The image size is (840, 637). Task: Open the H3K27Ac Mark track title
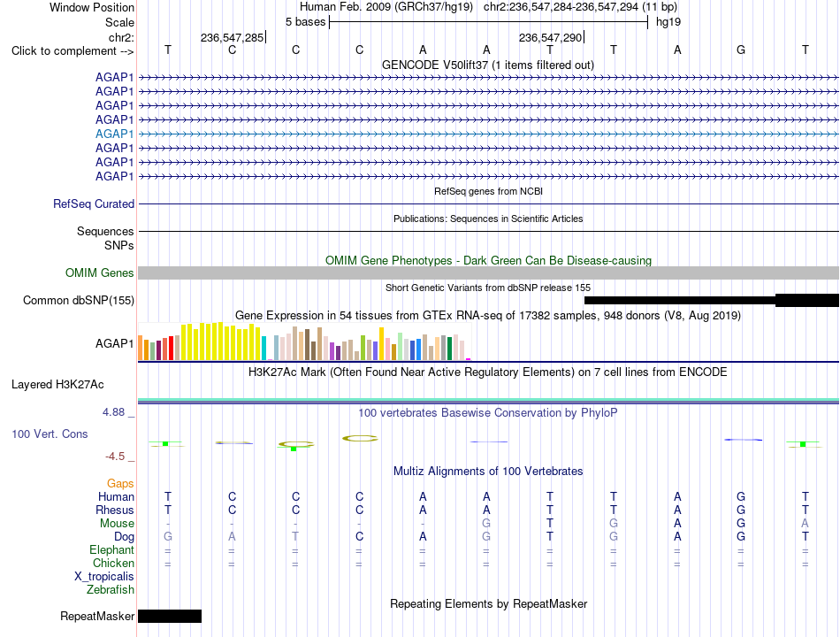pyautogui.click(x=488, y=372)
